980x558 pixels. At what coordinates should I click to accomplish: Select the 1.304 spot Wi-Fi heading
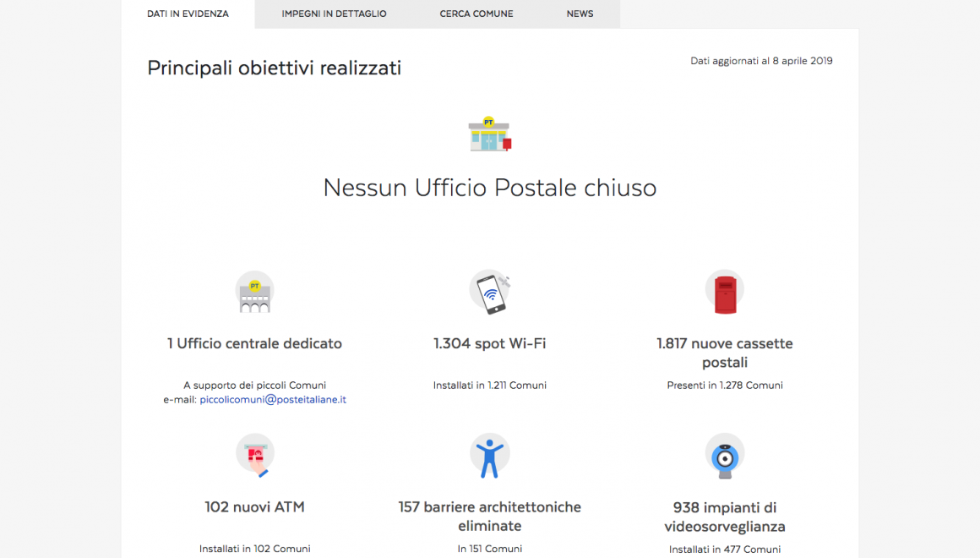(x=490, y=343)
